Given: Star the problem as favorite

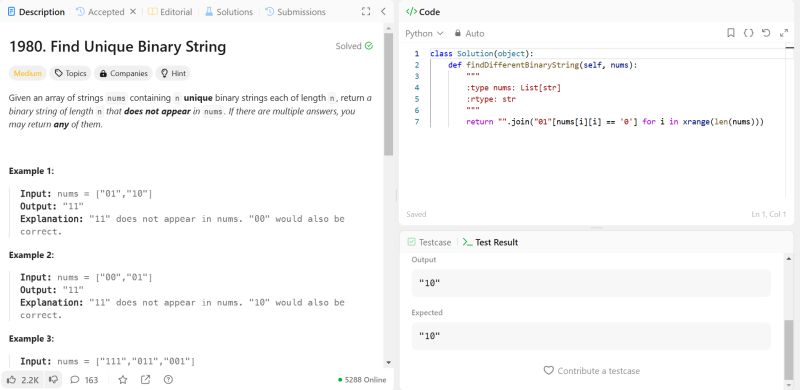Looking at the screenshot, I should tap(122, 380).
